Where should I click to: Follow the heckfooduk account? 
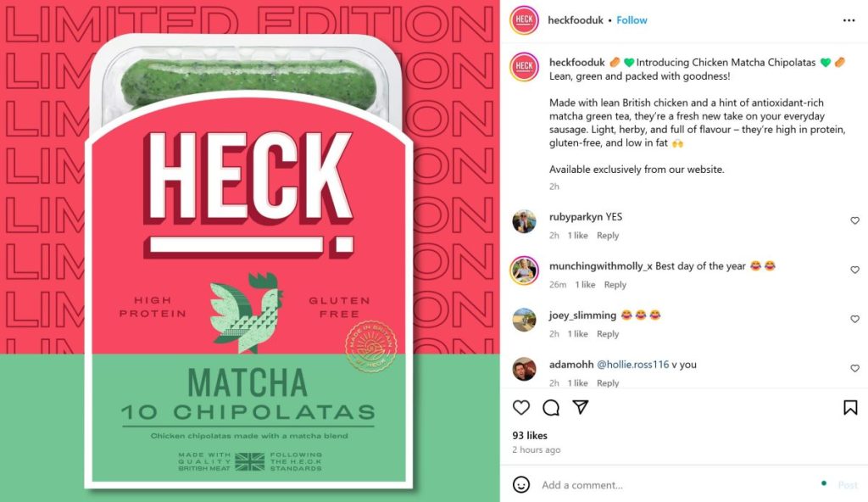pos(632,20)
